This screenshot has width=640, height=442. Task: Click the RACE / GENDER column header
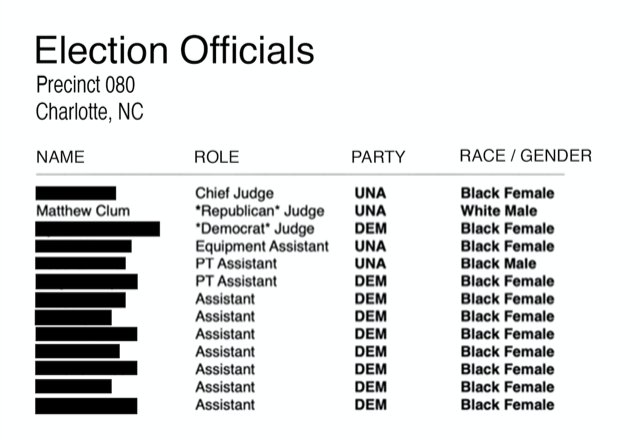point(526,156)
